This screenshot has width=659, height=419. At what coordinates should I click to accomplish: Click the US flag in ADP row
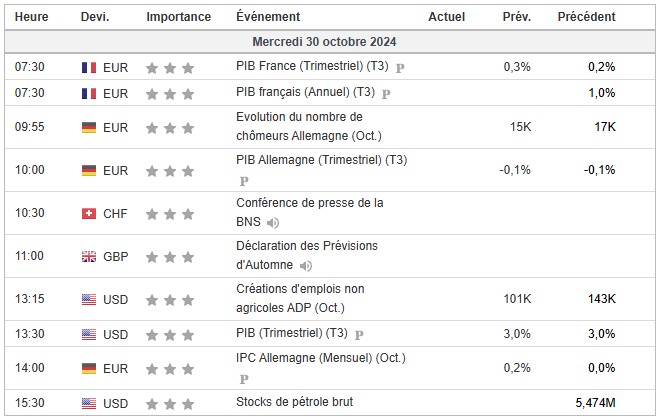point(87,299)
